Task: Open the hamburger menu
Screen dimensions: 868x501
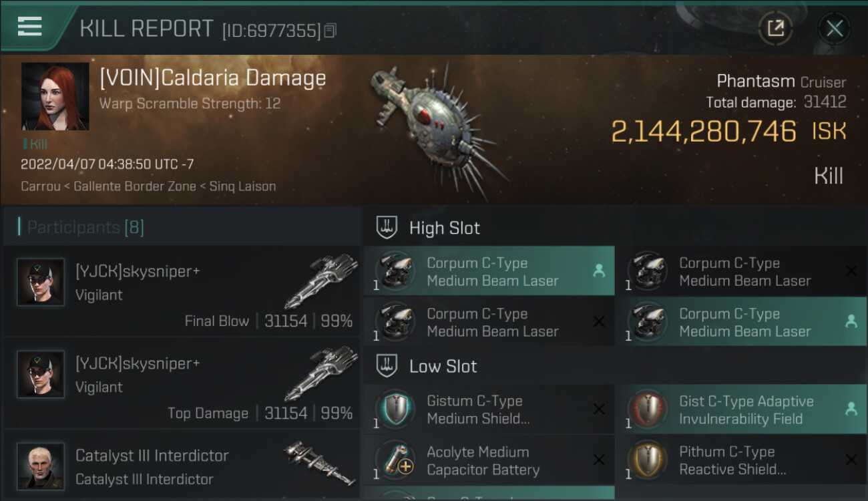Action: click(30, 26)
